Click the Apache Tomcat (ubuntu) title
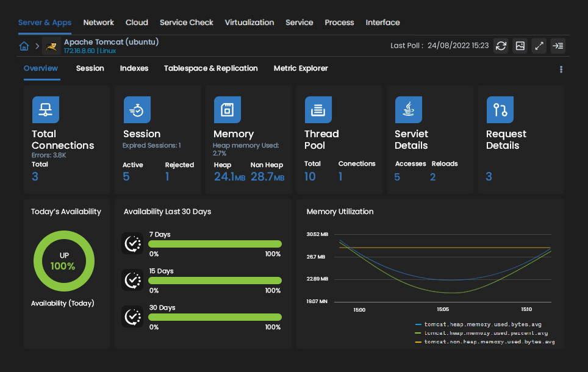 tap(112, 42)
